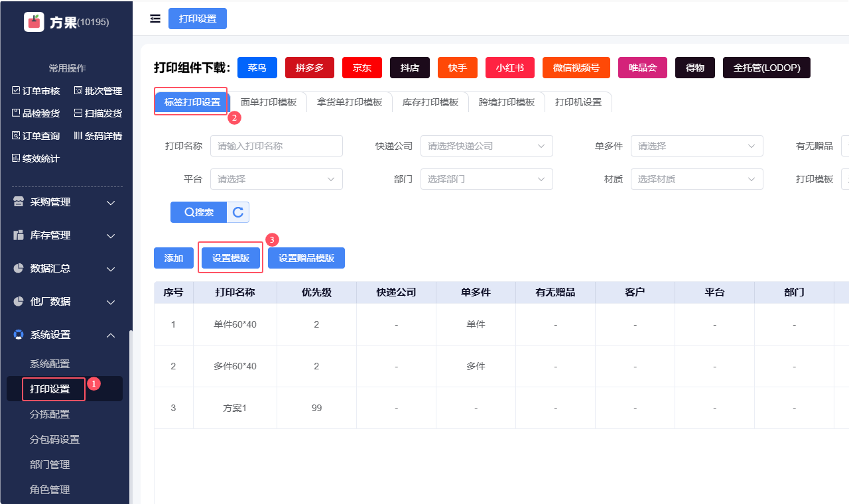Open the 单多件 dropdown
Screen dimensions: 849x504
click(697, 146)
